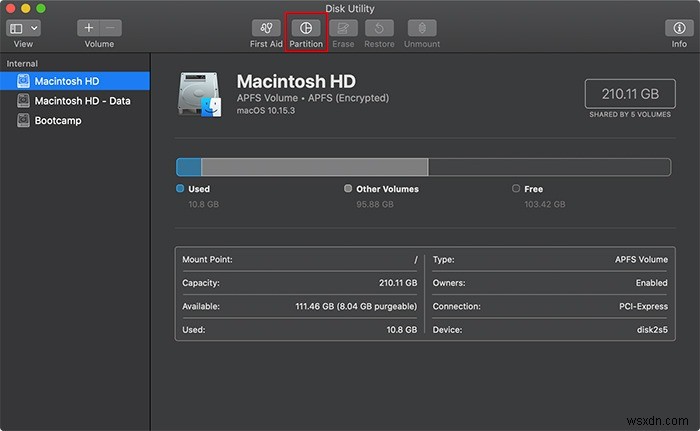
Task: Click the Restore toolbar icon
Action: click(379, 28)
